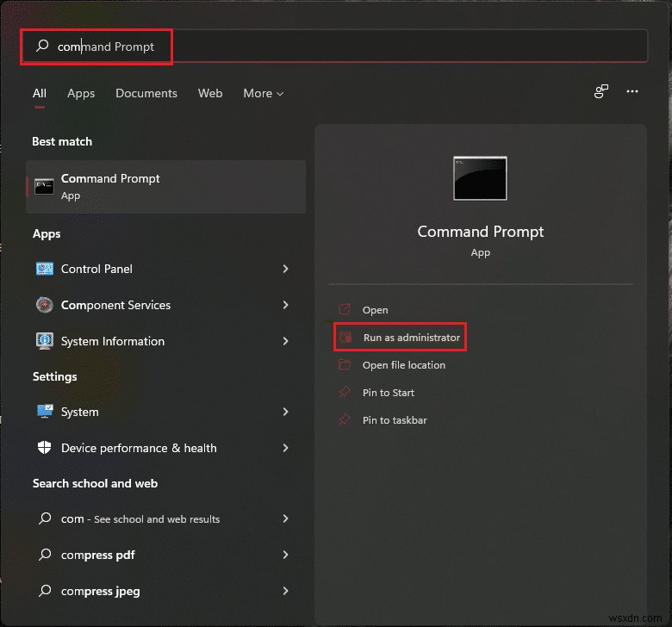Expand the Control Panel result chevron
The height and width of the screenshot is (627, 672).
(x=285, y=269)
